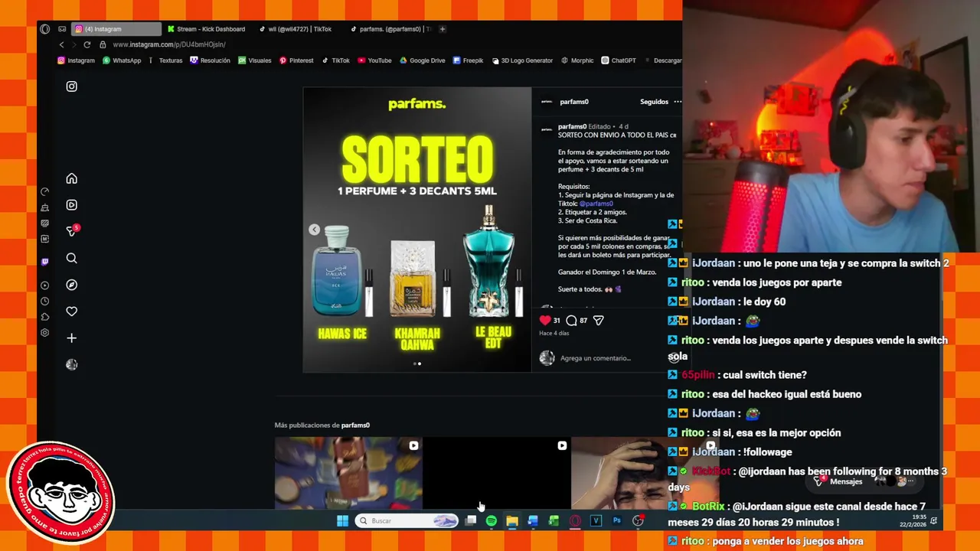Viewport: 980px width, 551px height.
Task: Open Windows Start menu
Action: (x=342, y=521)
